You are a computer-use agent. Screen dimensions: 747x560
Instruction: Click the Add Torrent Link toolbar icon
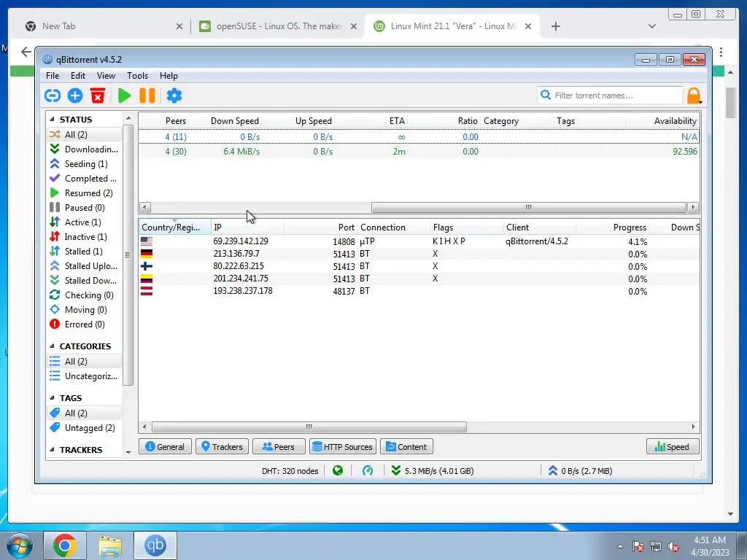(x=53, y=96)
